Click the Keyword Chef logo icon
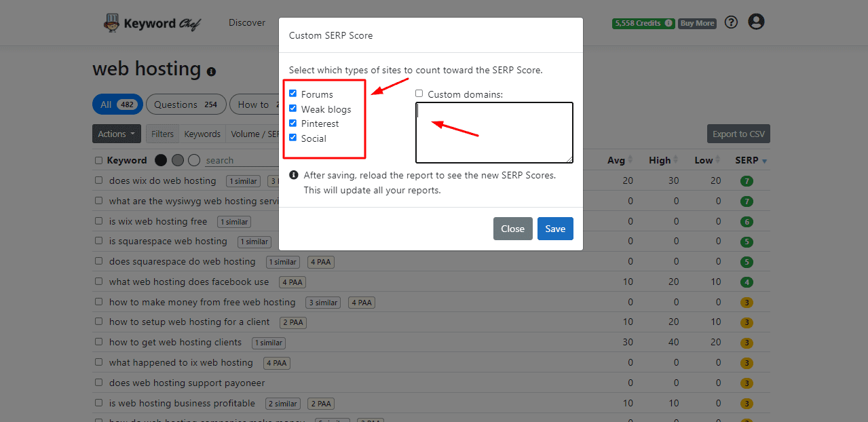The width and height of the screenshot is (868, 422). 111,23
